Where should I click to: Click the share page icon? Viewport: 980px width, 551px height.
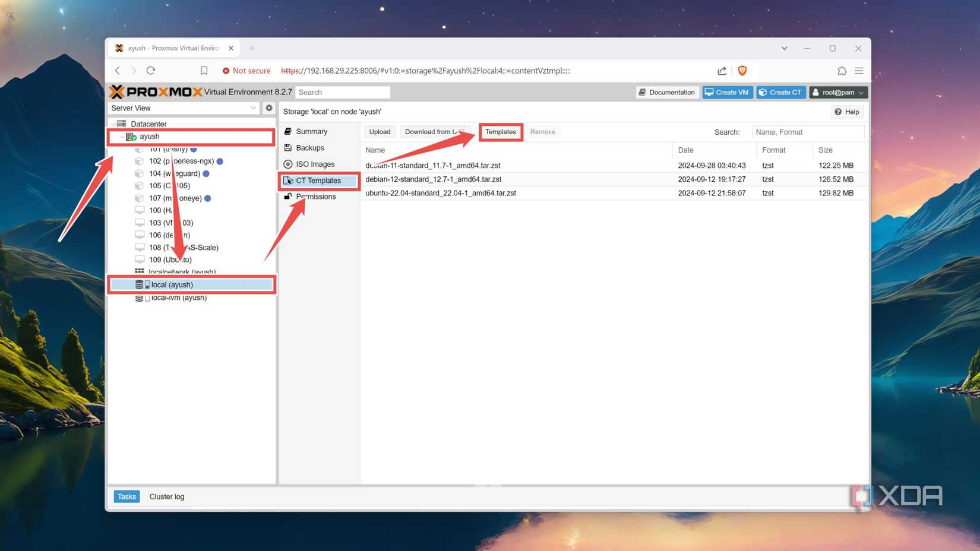point(722,71)
